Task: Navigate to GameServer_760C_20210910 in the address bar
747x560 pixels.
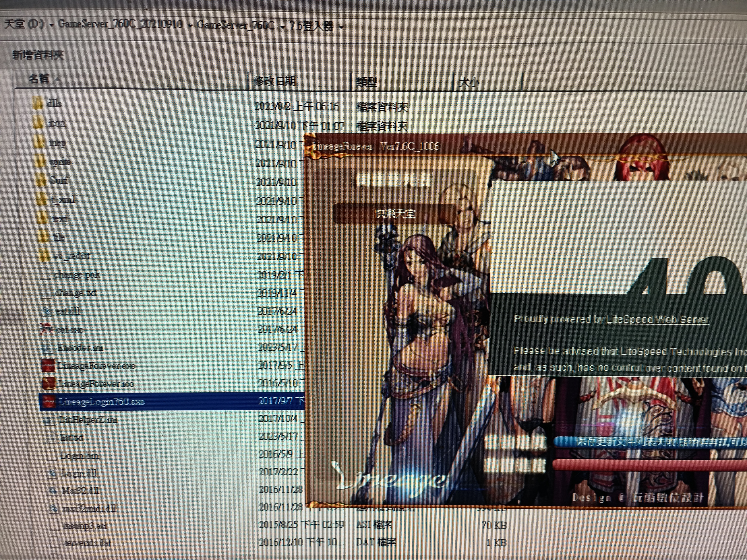Action: pyautogui.click(x=120, y=24)
